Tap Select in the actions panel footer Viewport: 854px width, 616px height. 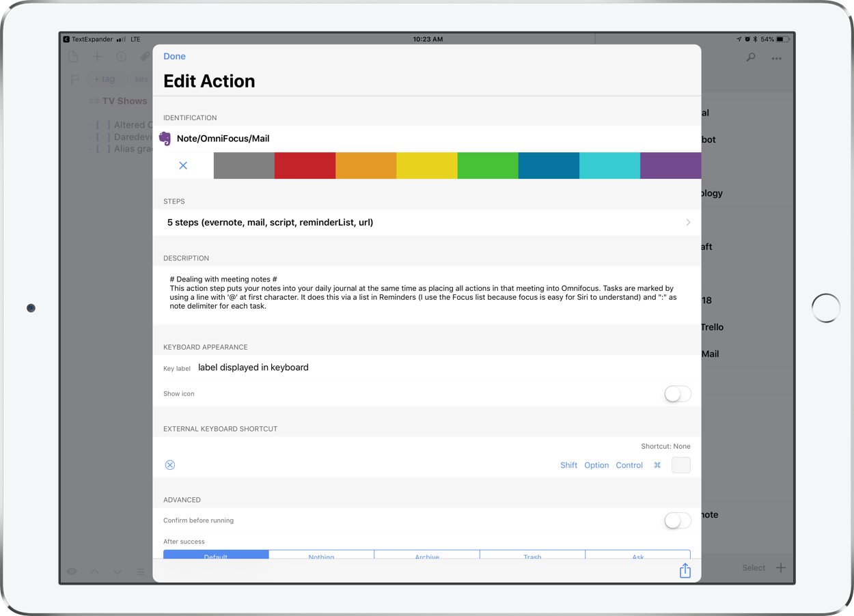754,568
